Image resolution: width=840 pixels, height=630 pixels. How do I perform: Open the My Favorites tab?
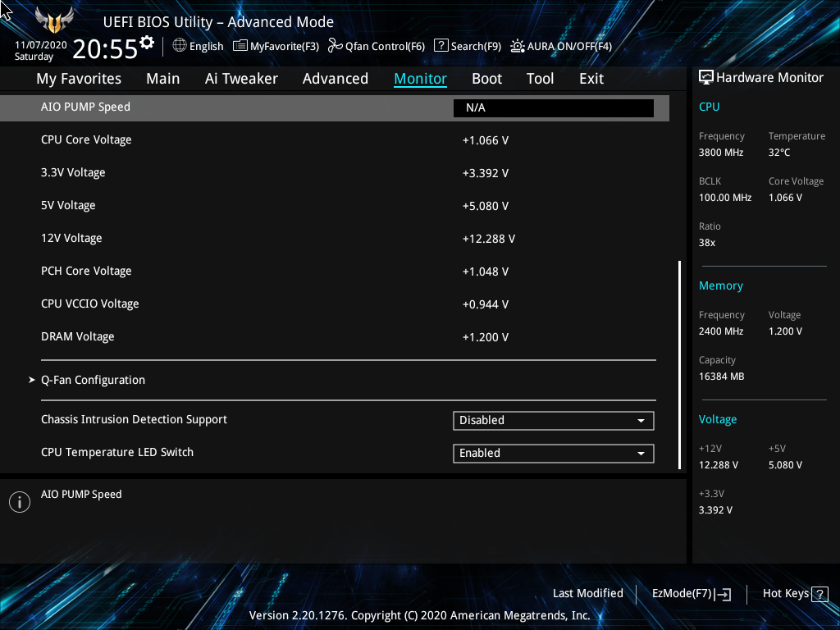coord(79,79)
